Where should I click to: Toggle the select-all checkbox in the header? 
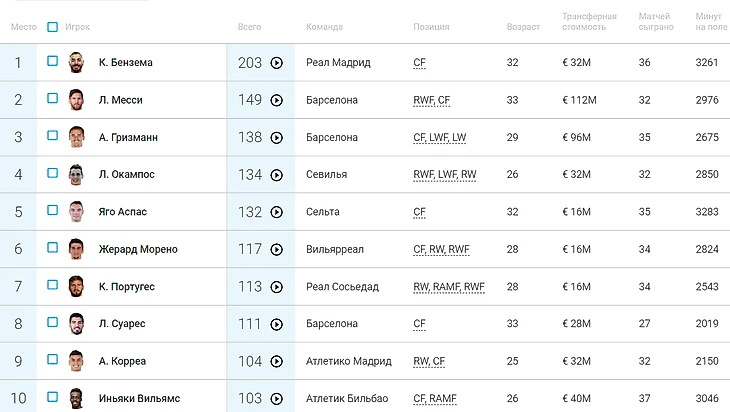[x=52, y=27]
